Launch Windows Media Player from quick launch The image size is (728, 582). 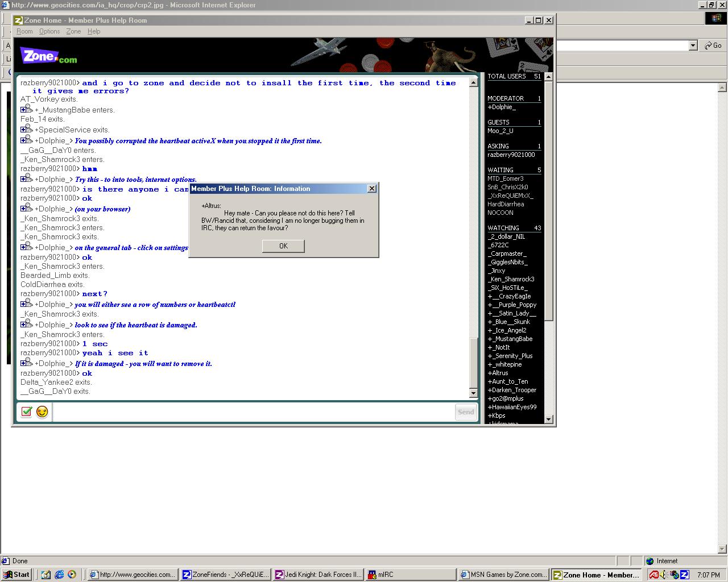(x=72, y=575)
